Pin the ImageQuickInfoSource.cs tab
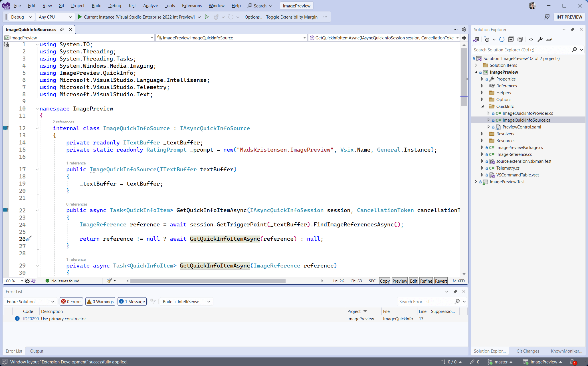The image size is (588, 366). coord(62,29)
